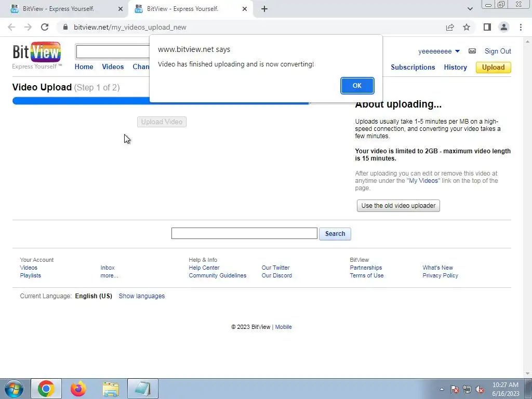Open the footer Videos link

[x=29, y=268]
